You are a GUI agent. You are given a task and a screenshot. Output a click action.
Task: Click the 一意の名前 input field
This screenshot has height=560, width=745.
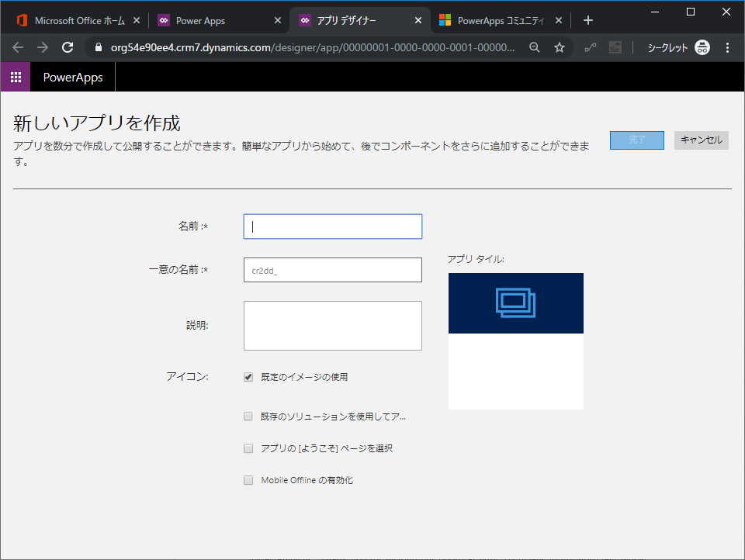click(x=333, y=270)
